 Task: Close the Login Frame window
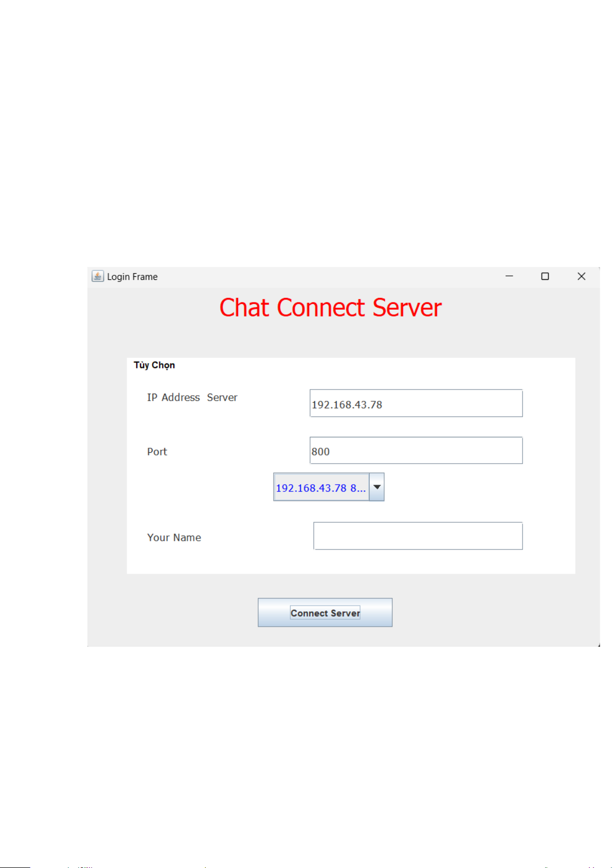click(x=581, y=276)
